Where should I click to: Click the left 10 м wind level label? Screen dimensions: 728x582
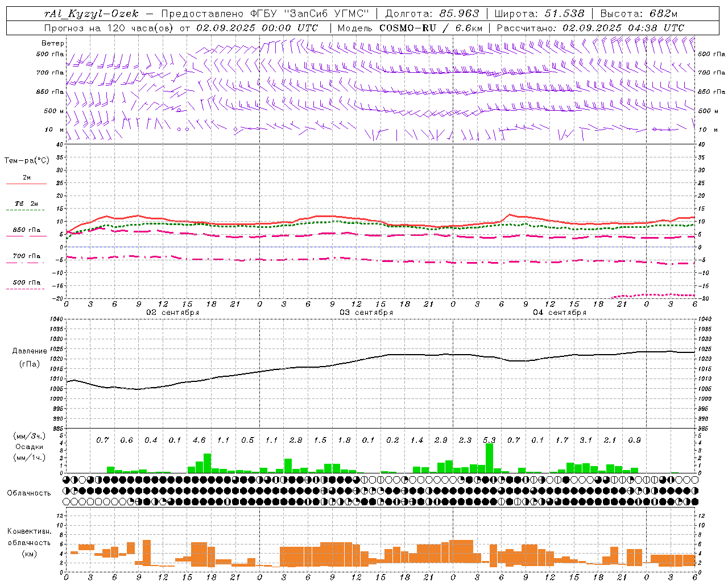point(55,130)
